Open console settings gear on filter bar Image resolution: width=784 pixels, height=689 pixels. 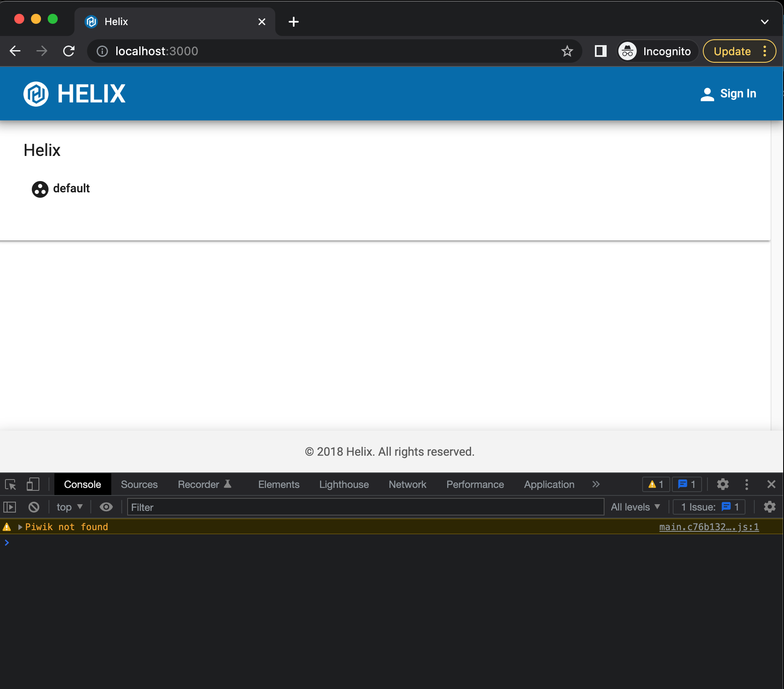[770, 507]
